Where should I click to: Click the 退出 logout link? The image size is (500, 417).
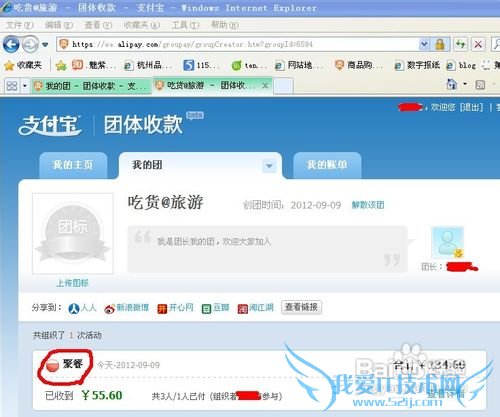click(471, 107)
